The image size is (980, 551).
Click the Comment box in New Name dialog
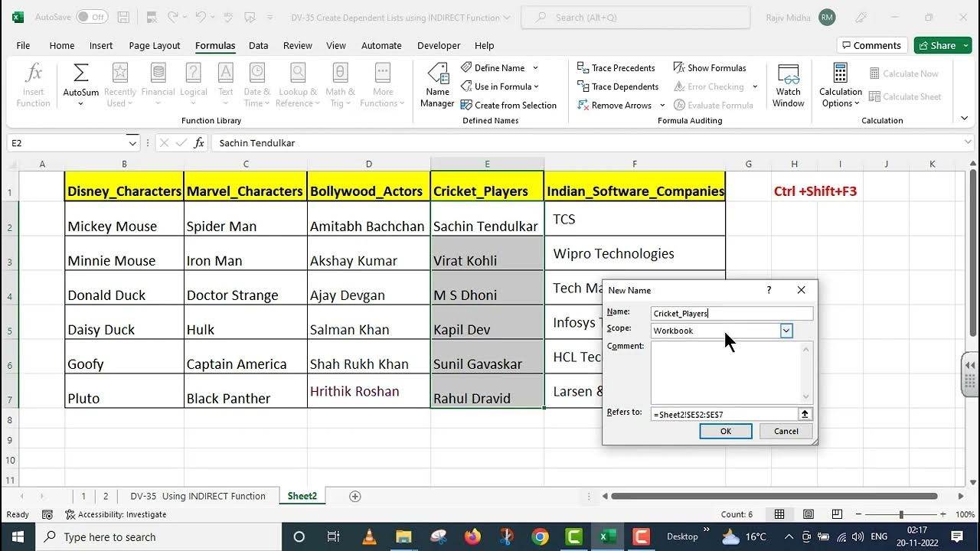point(731,373)
